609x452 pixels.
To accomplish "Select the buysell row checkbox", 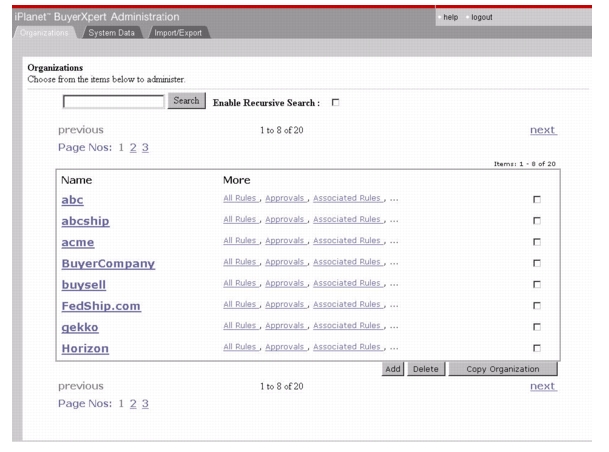I will click(x=537, y=285).
